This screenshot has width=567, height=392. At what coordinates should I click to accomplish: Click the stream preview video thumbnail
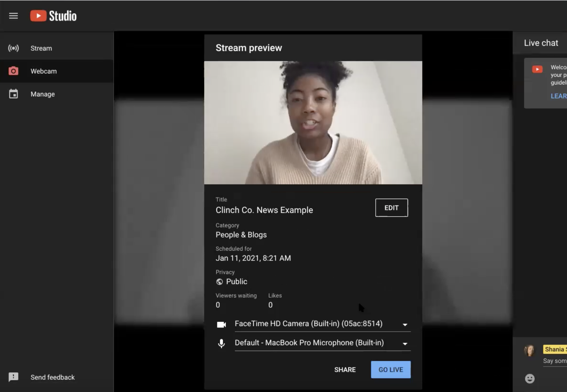tap(313, 123)
